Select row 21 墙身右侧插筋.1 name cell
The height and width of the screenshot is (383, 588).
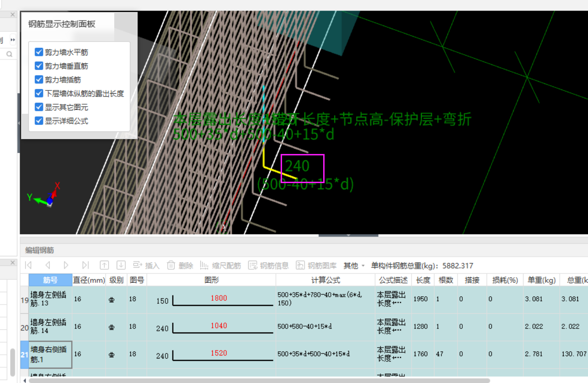pos(50,354)
